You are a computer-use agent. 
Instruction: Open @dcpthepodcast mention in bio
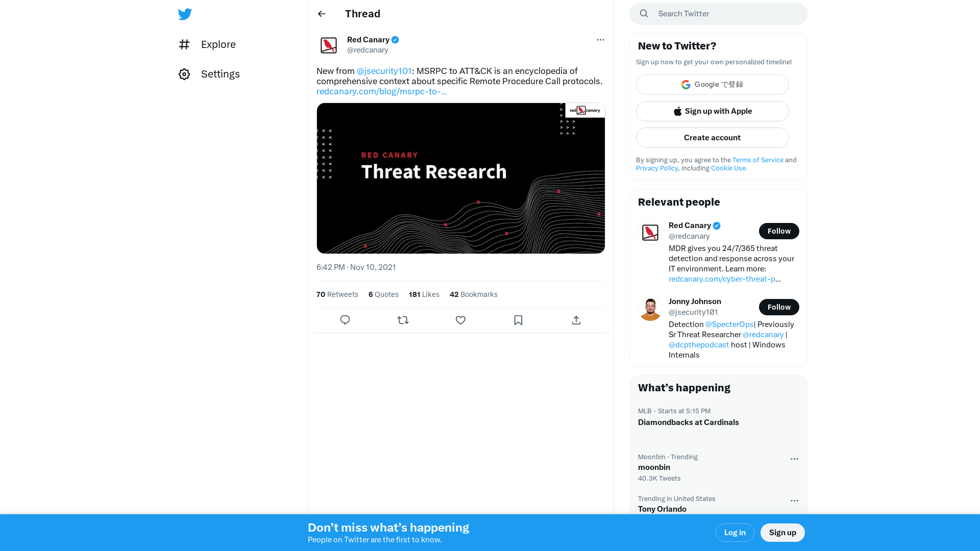[699, 345]
